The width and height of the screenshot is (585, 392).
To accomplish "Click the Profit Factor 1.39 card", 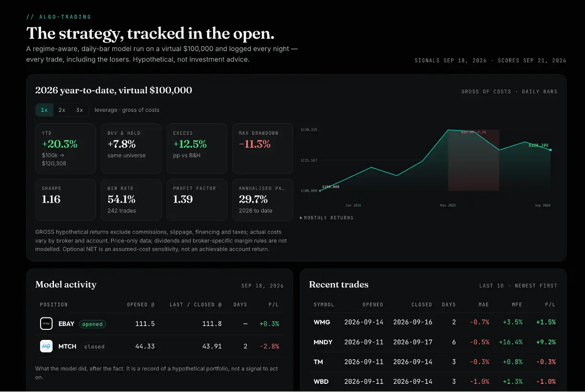I will 197,200.
